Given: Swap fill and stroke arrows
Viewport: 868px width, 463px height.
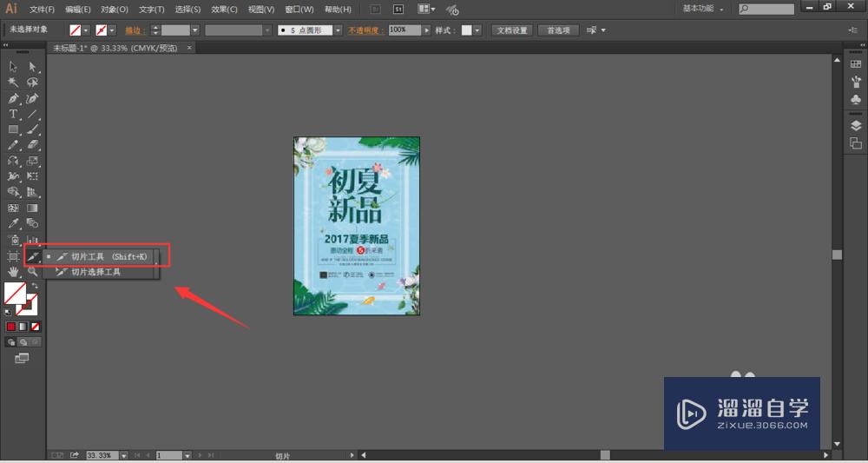Looking at the screenshot, I should pyautogui.click(x=34, y=286).
